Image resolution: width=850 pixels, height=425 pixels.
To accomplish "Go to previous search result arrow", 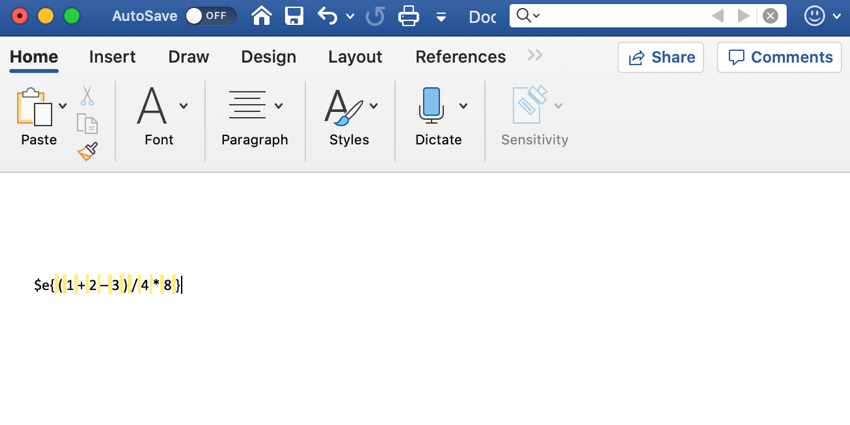I will pos(718,16).
